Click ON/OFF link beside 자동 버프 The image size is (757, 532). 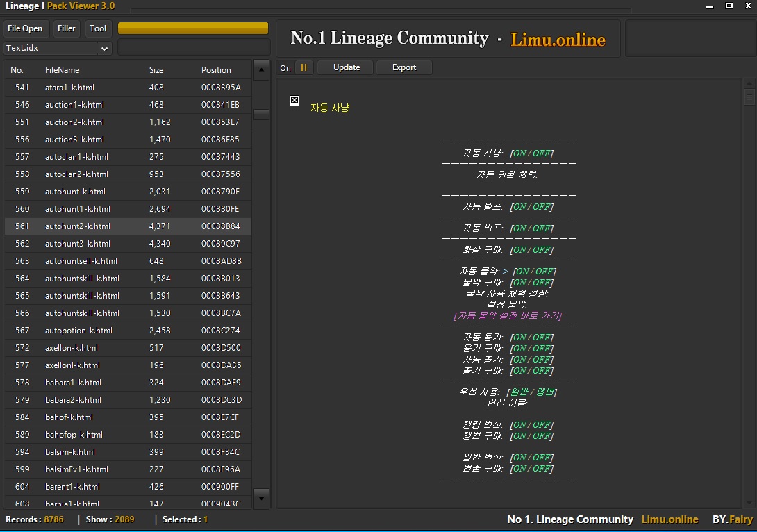(x=531, y=228)
